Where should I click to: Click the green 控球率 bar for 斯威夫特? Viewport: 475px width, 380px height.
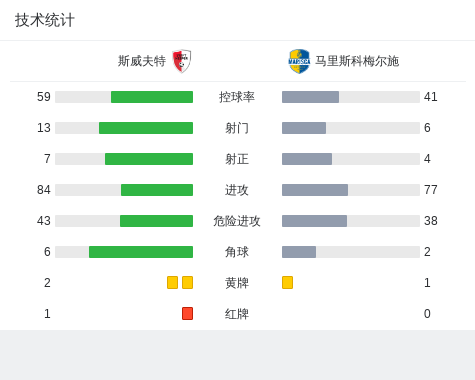pos(152,97)
